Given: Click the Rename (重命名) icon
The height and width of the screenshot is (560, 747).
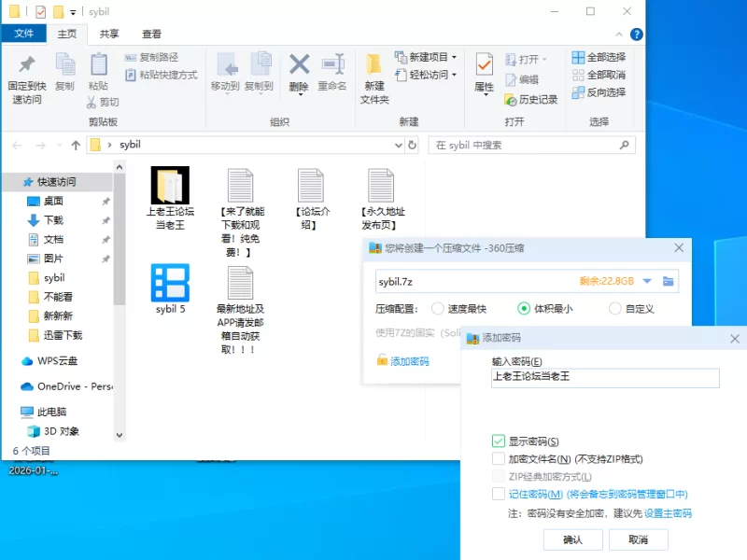Looking at the screenshot, I should (333, 64).
